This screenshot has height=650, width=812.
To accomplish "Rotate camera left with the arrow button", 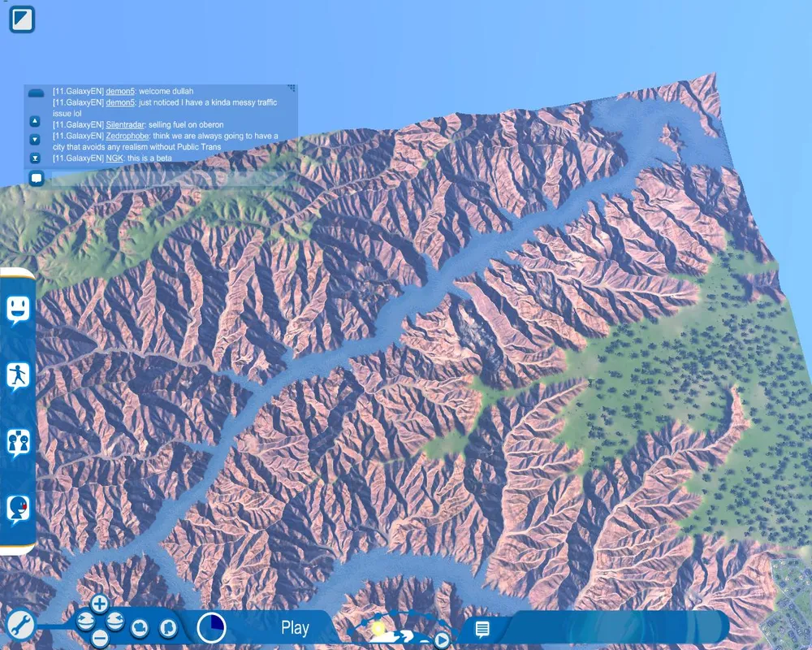I will coord(85,621).
